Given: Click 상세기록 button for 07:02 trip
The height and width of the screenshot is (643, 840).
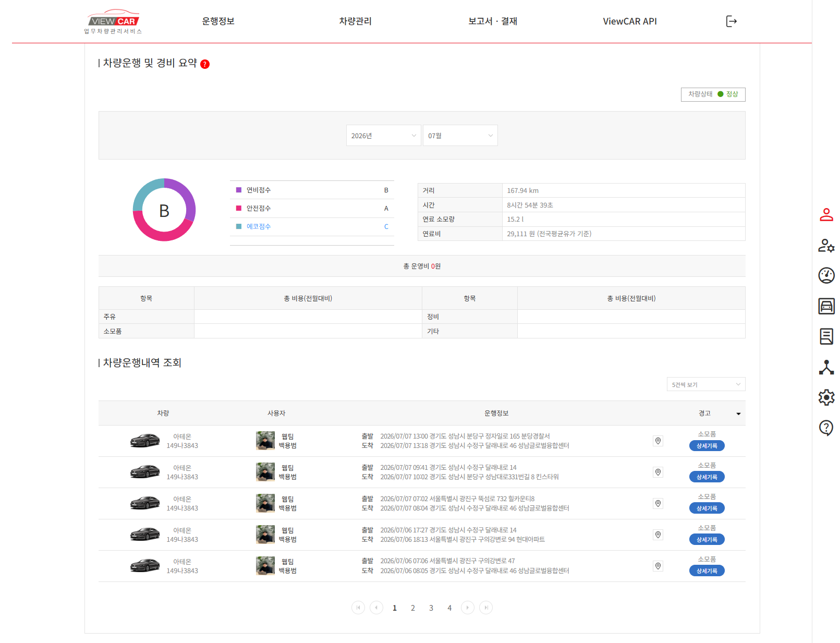Looking at the screenshot, I should pyautogui.click(x=707, y=508).
